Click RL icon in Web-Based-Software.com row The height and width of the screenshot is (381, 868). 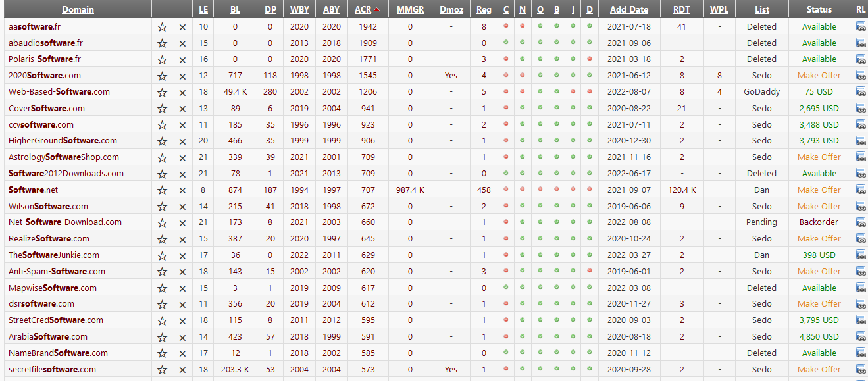click(861, 92)
